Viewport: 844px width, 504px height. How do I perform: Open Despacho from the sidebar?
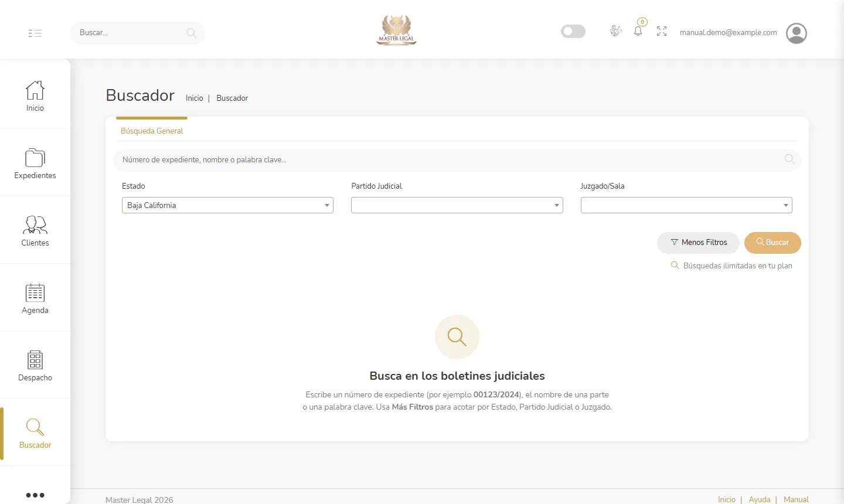[35, 366]
